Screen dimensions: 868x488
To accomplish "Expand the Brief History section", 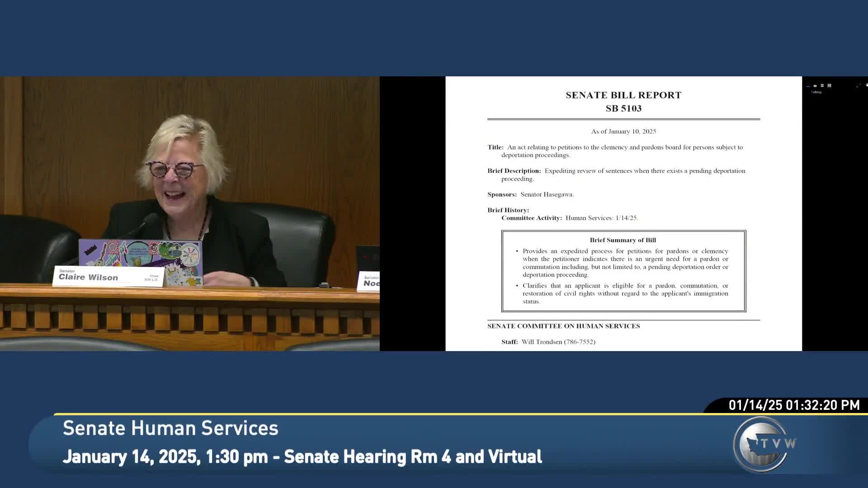I will (507, 210).
